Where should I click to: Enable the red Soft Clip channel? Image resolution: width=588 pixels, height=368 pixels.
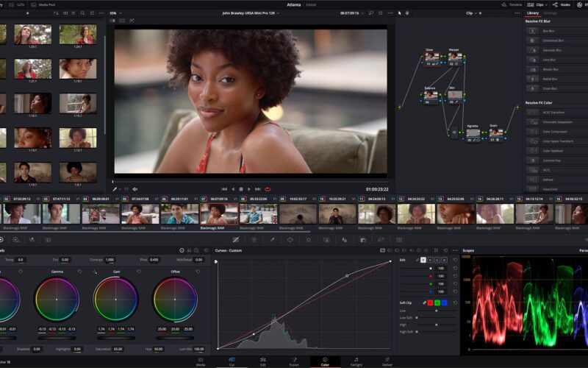tap(431, 302)
